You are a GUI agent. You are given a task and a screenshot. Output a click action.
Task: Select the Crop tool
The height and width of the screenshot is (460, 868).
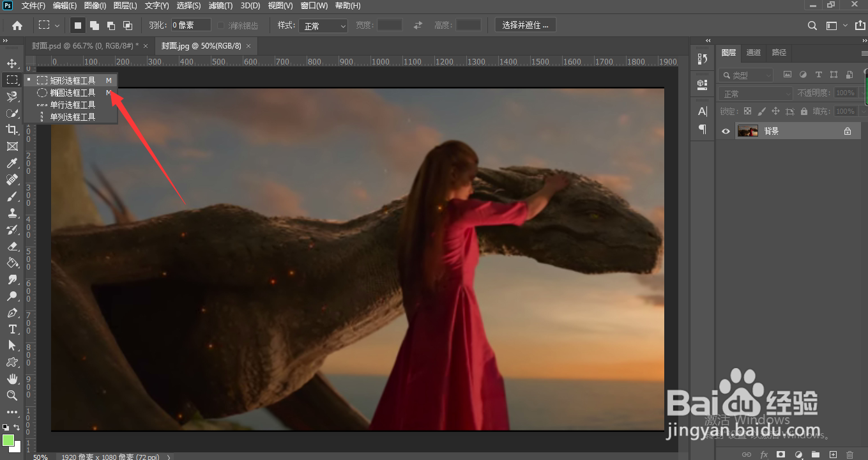coord(11,130)
